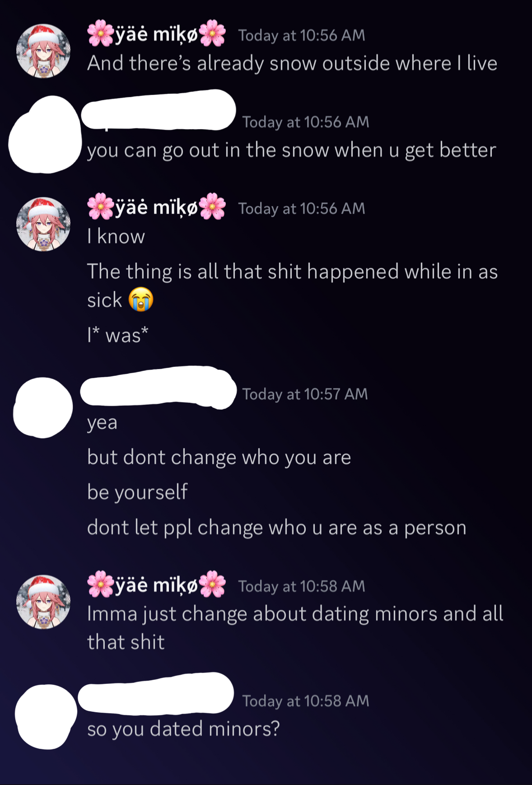Tap redacted avatar beside 'get better' message
Image resolution: width=532 pixels, height=785 pixels.
44,135
